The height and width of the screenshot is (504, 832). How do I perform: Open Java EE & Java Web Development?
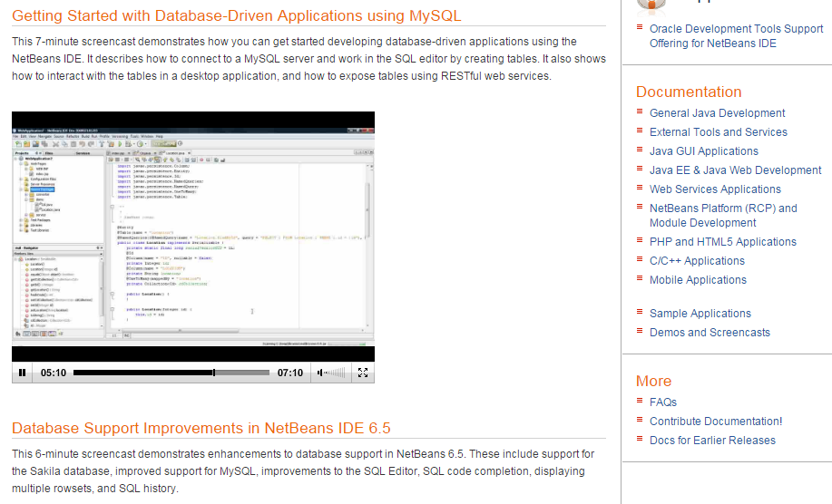(736, 170)
